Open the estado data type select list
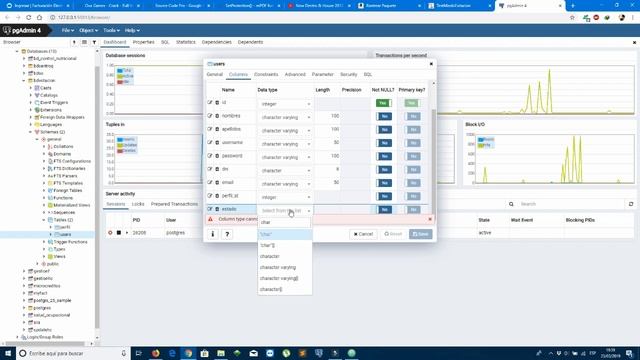 click(285, 211)
